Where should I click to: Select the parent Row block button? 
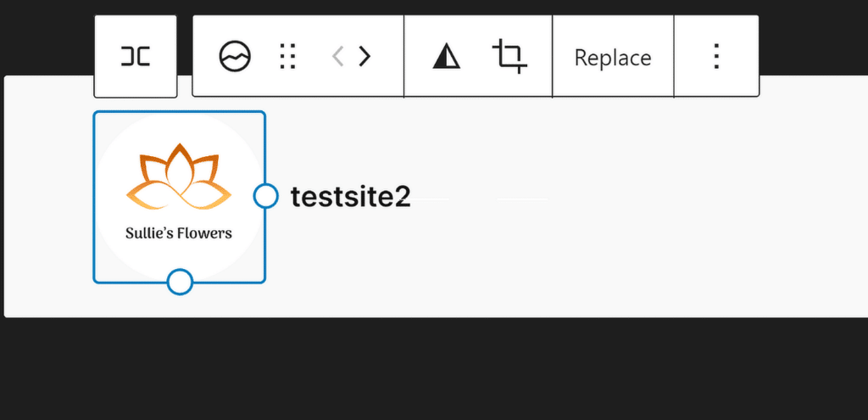click(136, 57)
